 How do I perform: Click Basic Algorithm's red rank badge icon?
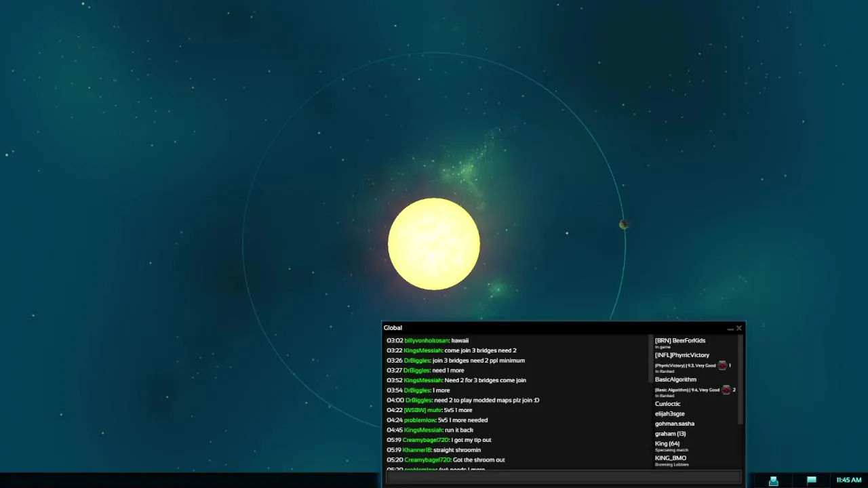[x=726, y=390]
